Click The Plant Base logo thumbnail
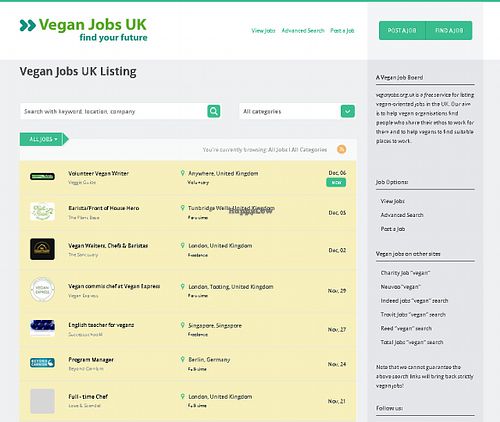The height and width of the screenshot is (422, 500). pos(42,211)
